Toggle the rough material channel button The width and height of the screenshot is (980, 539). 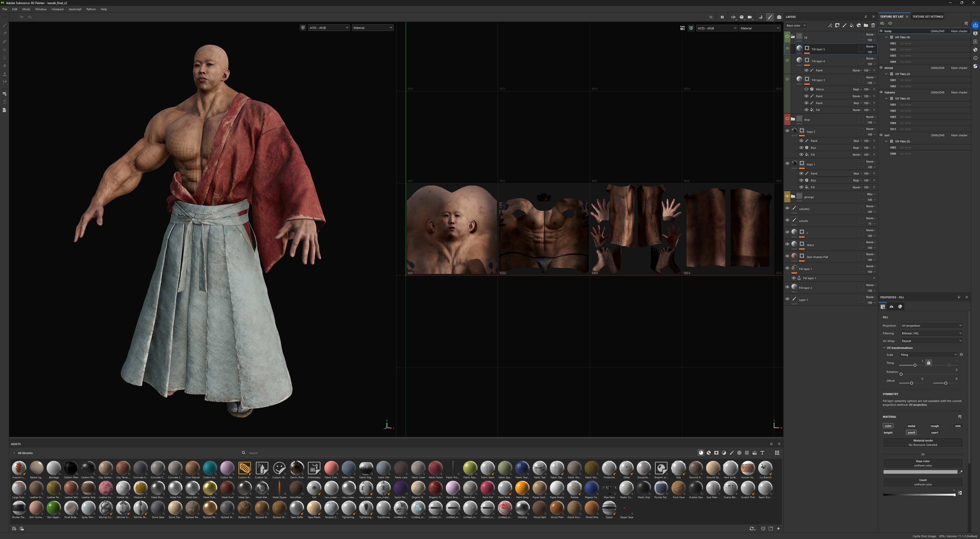(934, 426)
